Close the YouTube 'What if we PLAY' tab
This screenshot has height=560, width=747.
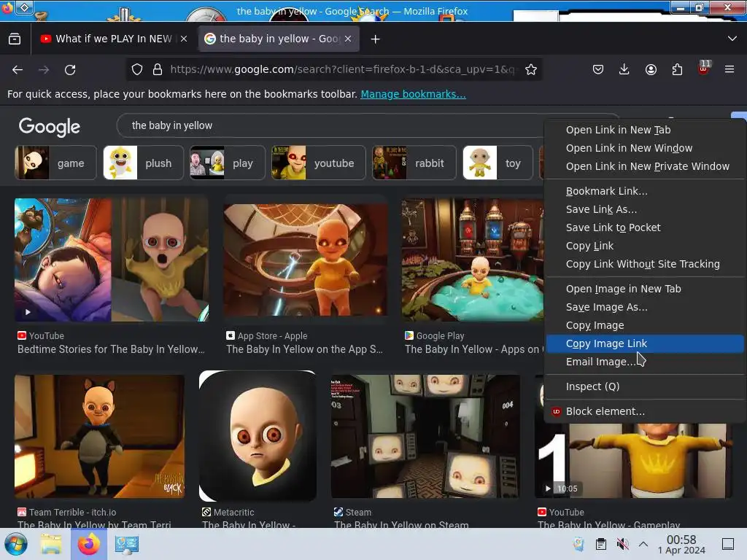pos(184,39)
